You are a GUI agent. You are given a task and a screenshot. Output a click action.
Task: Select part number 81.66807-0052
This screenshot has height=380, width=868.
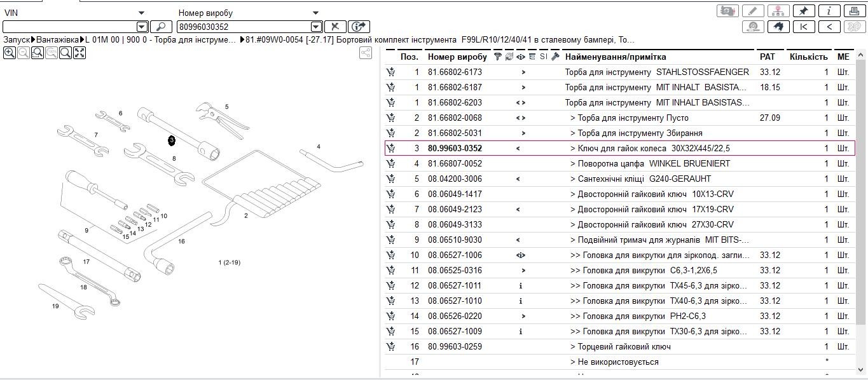(x=455, y=164)
